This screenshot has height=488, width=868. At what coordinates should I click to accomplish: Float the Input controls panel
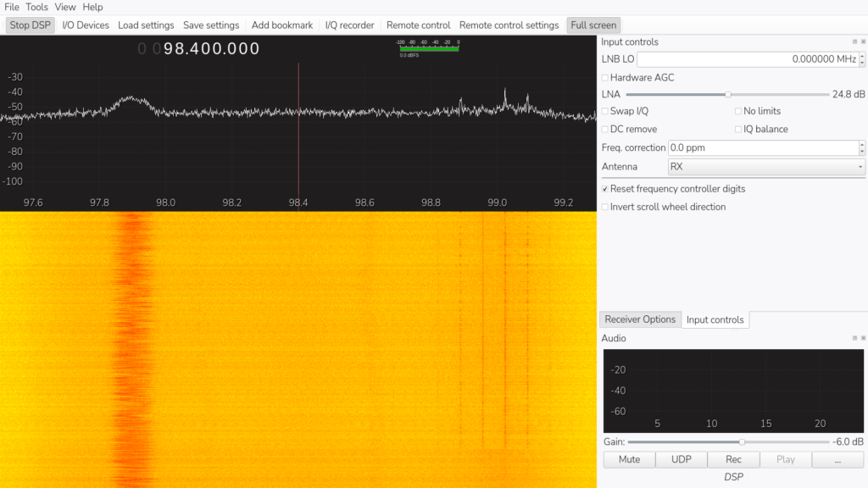[854, 42]
